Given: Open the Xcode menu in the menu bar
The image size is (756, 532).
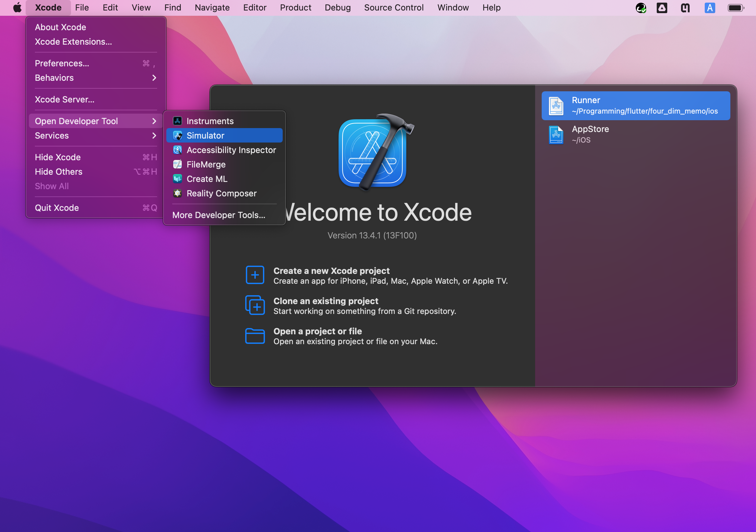Looking at the screenshot, I should 48,8.
